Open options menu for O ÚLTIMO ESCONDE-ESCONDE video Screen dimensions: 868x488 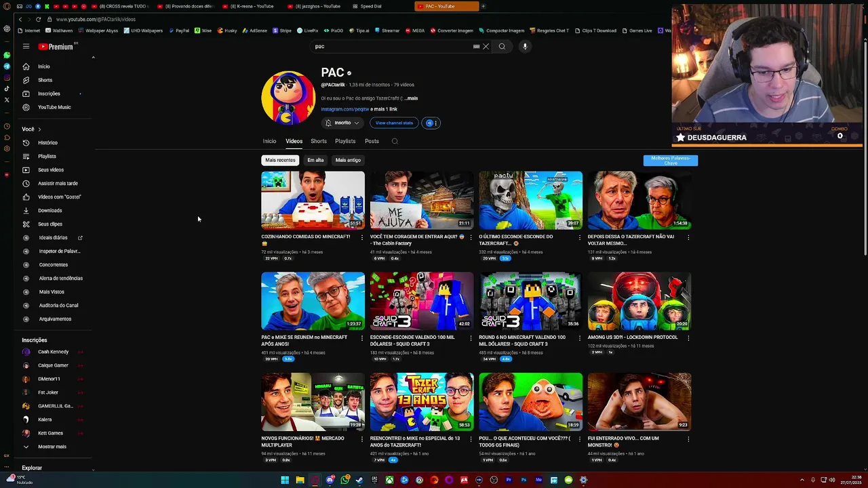pos(579,237)
